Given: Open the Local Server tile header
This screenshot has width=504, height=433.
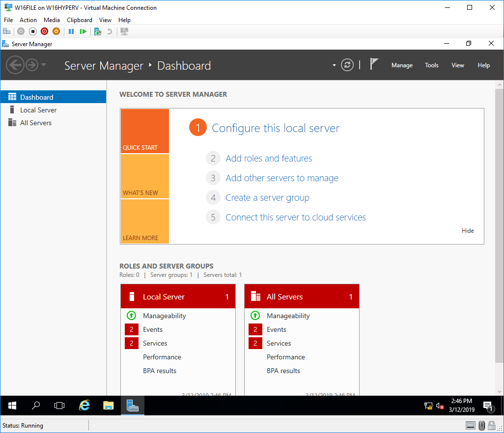Looking at the screenshot, I should [x=178, y=297].
